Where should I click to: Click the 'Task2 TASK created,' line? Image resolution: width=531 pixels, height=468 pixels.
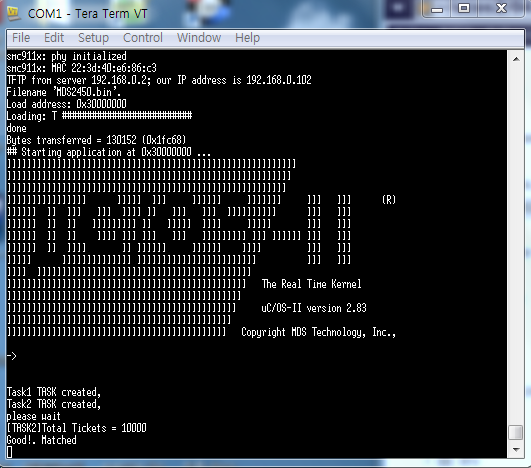click(x=54, y=404)
